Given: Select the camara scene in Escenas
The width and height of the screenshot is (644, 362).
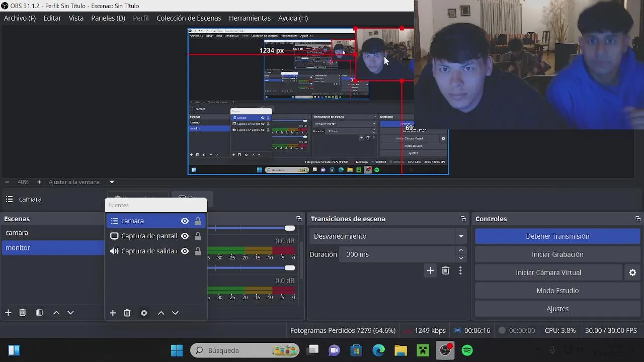Looking at the screenshot, I should (52, 233).
